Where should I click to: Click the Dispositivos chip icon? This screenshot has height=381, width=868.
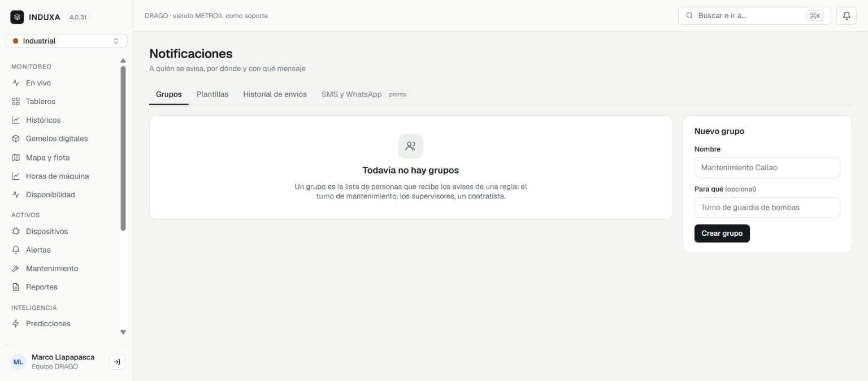(16, 231)
